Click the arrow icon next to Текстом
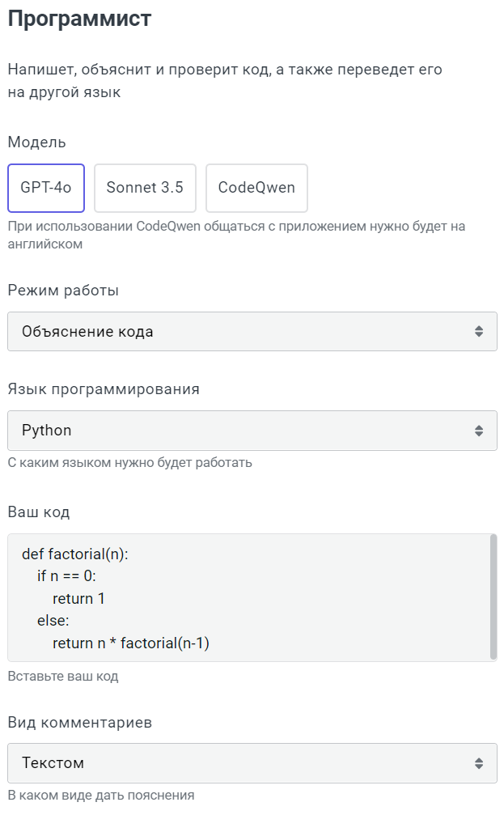The width and height of the screenshot is (504, 815). pyautogui.click(x=479, y=763)
